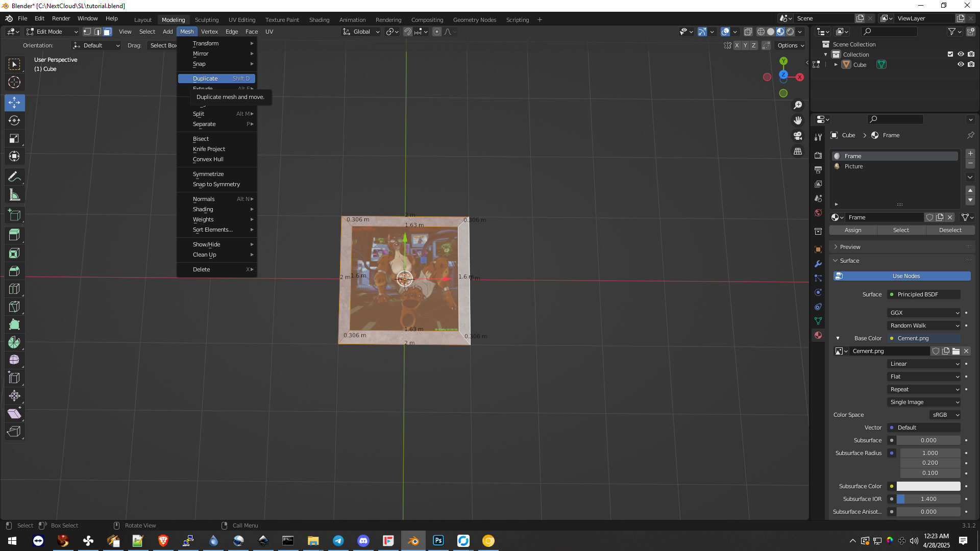
Task: Select the Extrude Region tool
Action: tap(14, 235)
